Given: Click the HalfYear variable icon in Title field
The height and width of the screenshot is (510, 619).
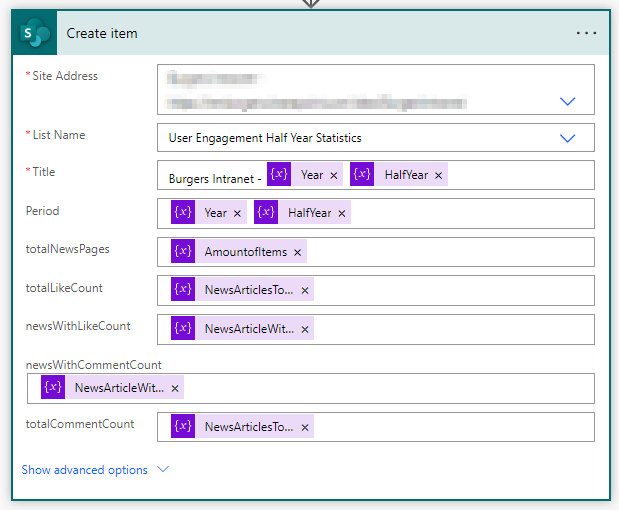Looking at the screenshot, I should 362,174.
